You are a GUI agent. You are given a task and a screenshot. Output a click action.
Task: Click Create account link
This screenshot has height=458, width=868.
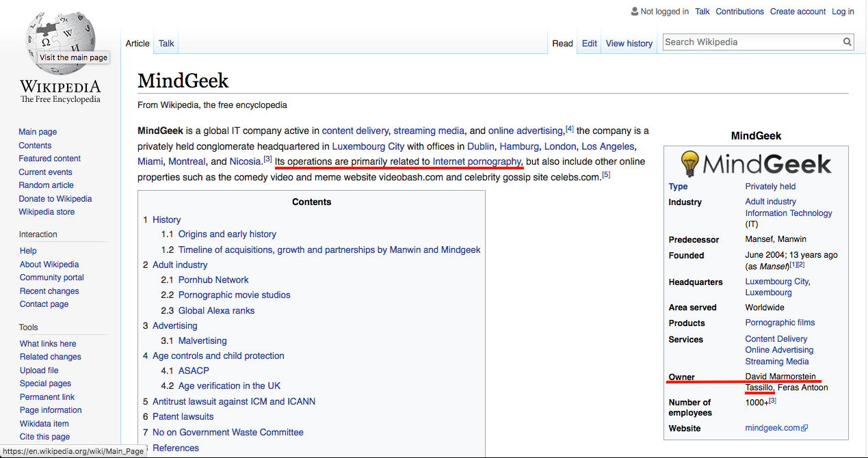point(798,12)
